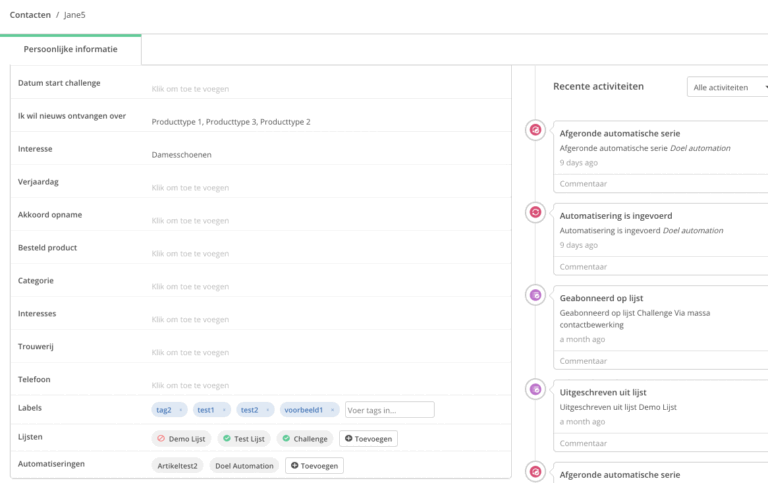The height and width of the screenshot is (483, 768).
Task: Remove the tag2 label with its x
Action: point(181,410)
